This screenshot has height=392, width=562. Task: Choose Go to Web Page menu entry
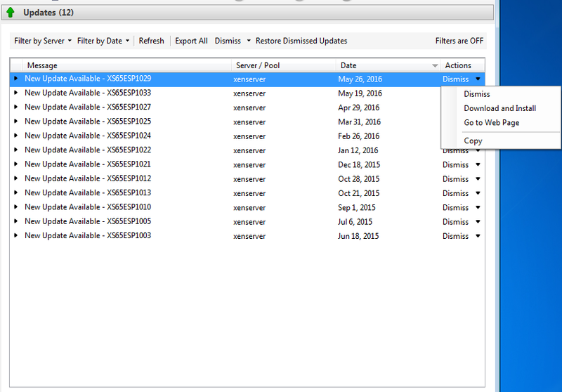[x=492, y=123]
